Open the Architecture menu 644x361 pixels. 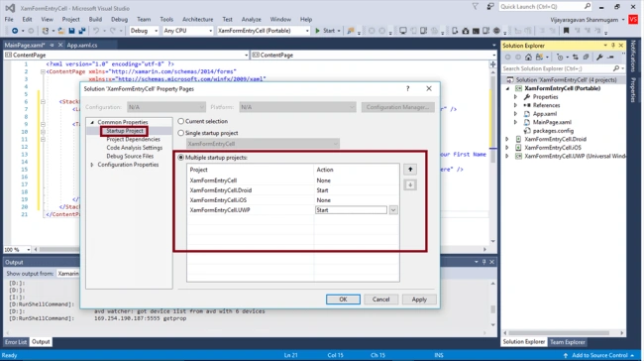pos(197,19)
